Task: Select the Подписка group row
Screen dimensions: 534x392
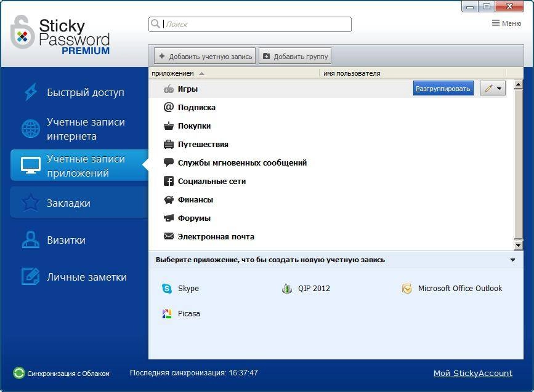Action: tap(328, 107)
